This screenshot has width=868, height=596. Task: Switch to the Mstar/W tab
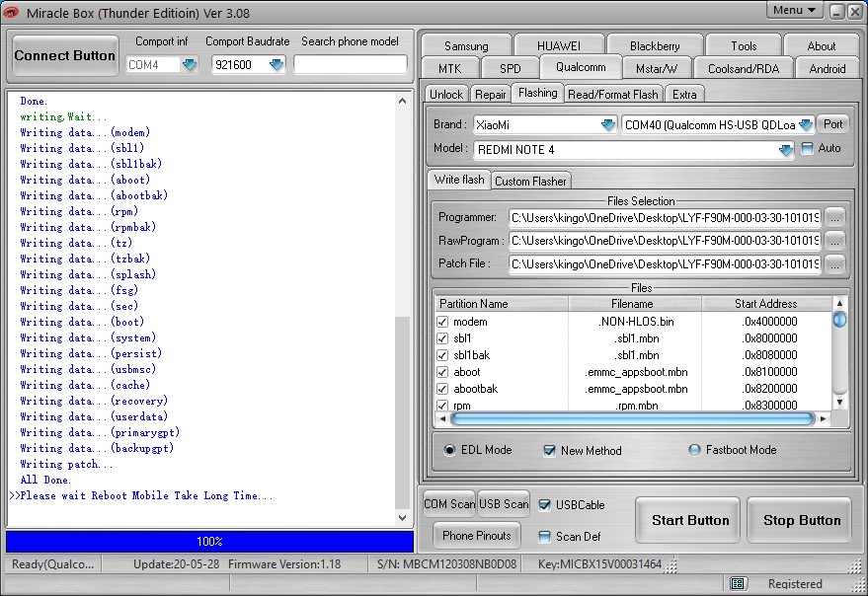pyautogui.click(x=656, y=69)
